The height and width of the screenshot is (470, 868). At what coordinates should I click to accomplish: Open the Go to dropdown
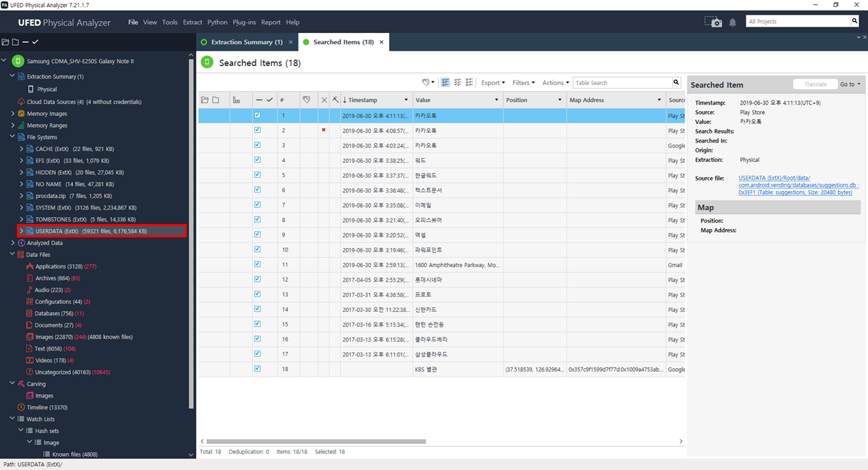pyautogui.click(x=850, y=84)
